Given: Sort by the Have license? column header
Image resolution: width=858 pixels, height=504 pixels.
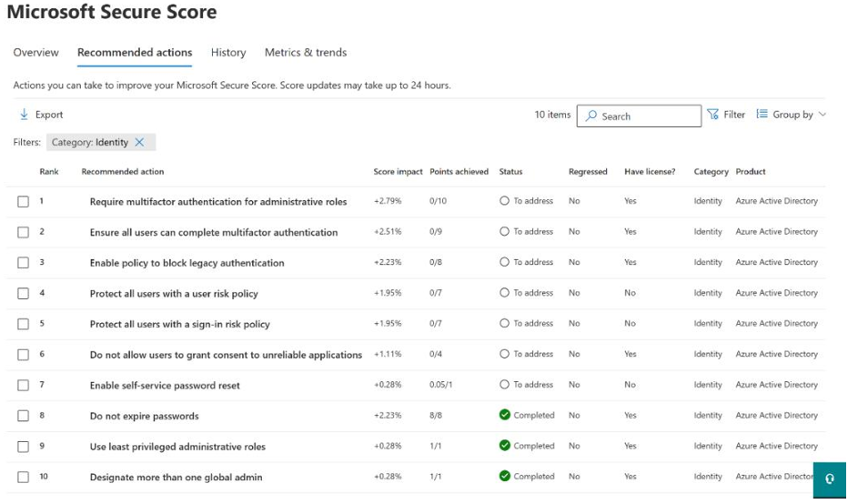Looking at the screenshot, I should (x=650, y=171).
